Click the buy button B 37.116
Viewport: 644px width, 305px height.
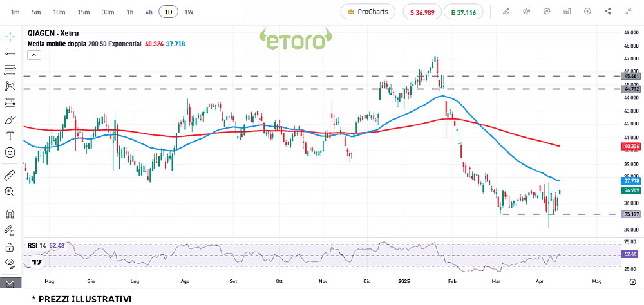[x=463, y=12]
